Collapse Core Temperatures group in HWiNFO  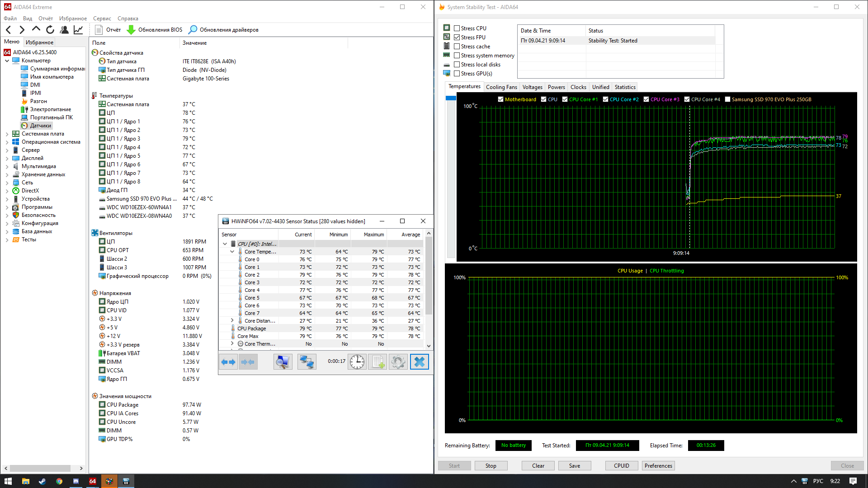[232, 252]
